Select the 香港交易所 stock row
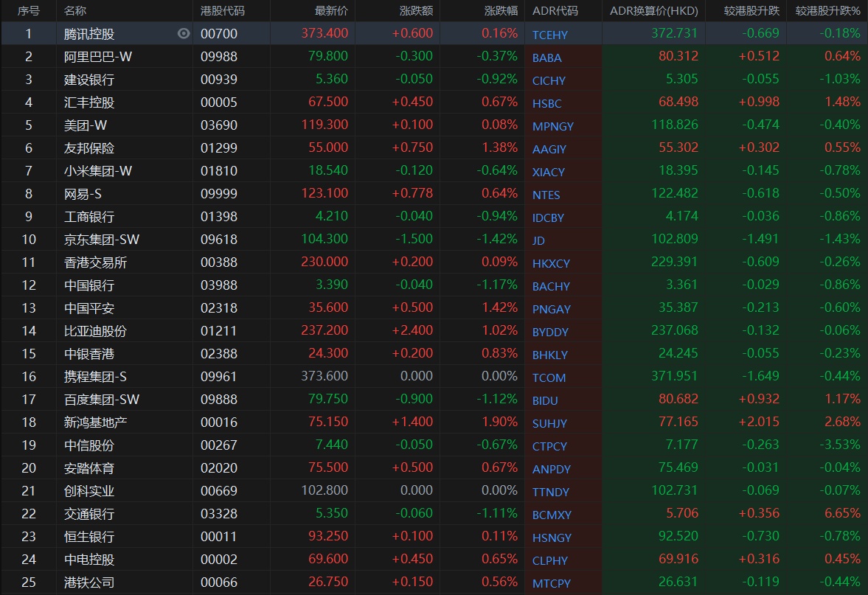 [x=95, y=262]
